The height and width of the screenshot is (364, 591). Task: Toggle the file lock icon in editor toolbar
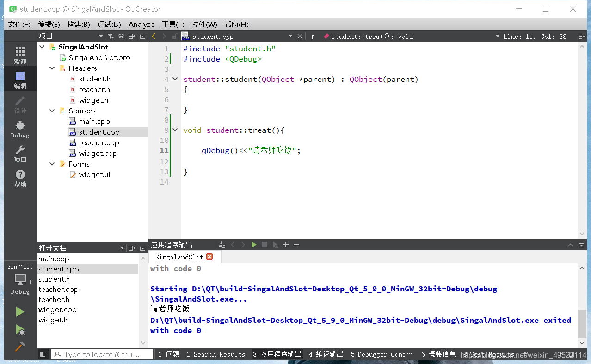175,36
